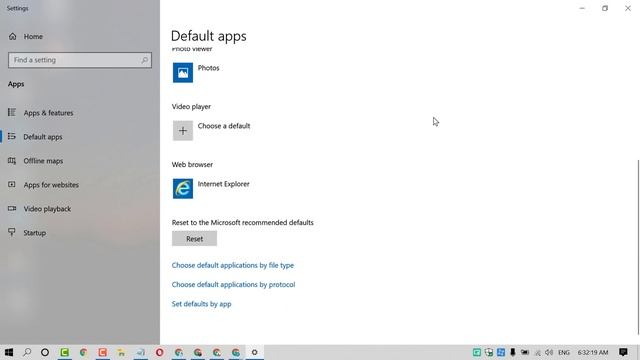Viewport: 640px width, 360px height.
Task: Open the Action Center notification icon
Action: coord(623,352)
